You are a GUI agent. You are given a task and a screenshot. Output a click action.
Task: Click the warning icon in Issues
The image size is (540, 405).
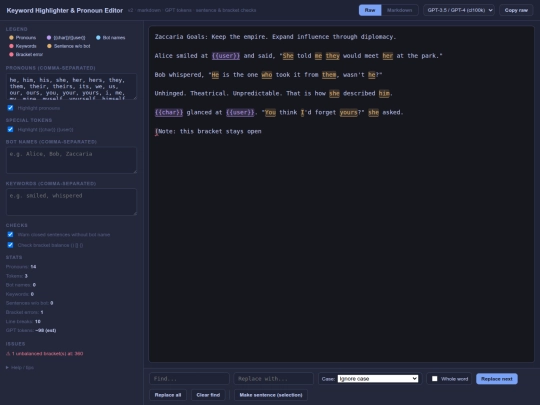[8, 353]
